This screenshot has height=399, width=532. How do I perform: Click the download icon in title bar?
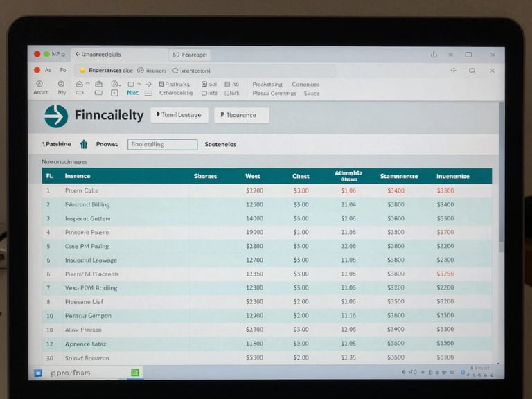pyautogui.click(x=434, y=55)
